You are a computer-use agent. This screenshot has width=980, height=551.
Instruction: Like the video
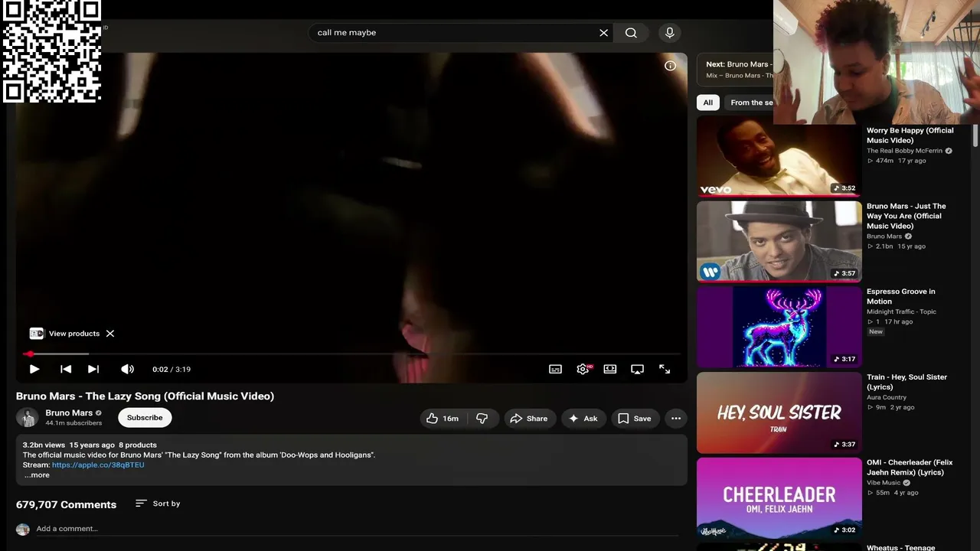[443, 419]
